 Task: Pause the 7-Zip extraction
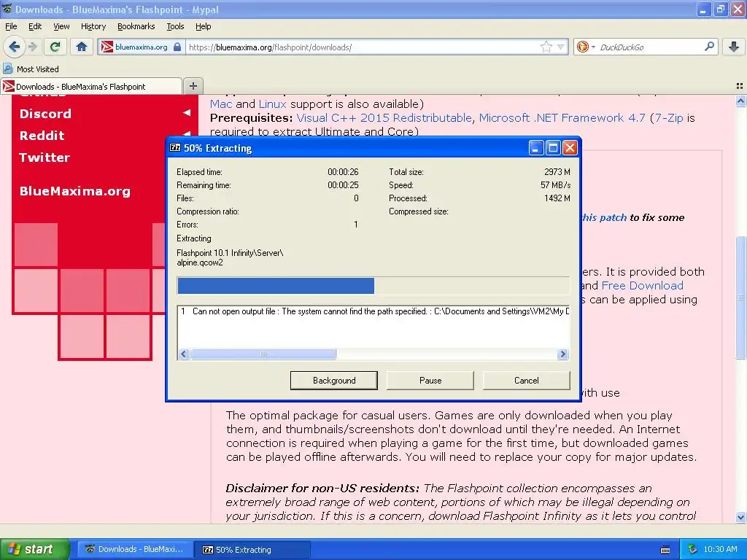point(430,381)
